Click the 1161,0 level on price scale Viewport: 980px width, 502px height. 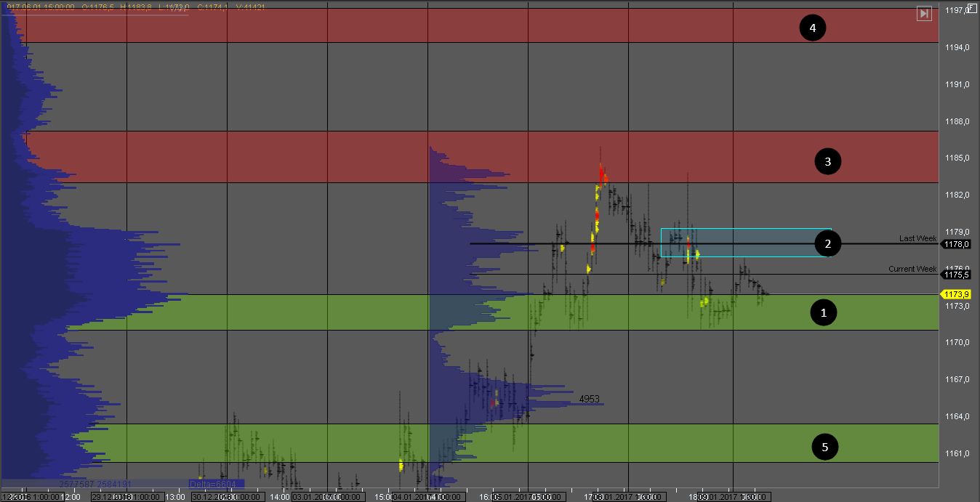click(x=958, y=454)
